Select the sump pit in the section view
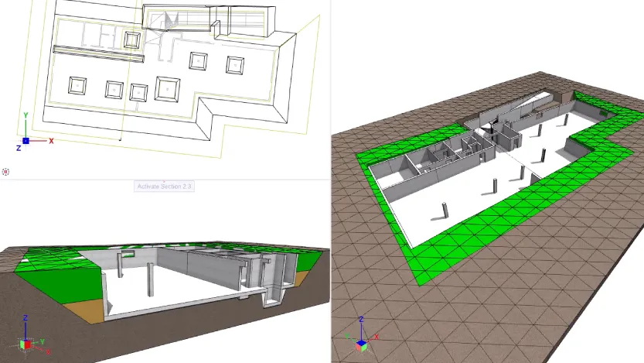Image resolution: width=644 pixels, height=363 pixels. click(274, 296)
